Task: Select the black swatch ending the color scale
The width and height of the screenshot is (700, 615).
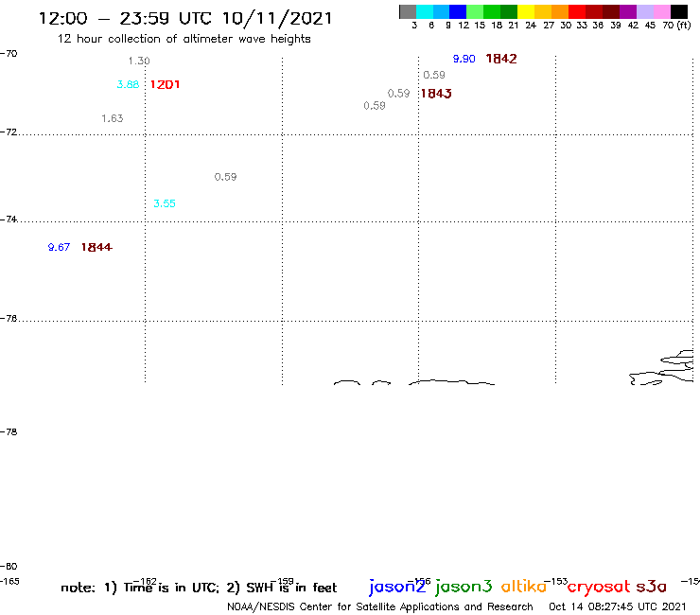Action: (678, 11)
